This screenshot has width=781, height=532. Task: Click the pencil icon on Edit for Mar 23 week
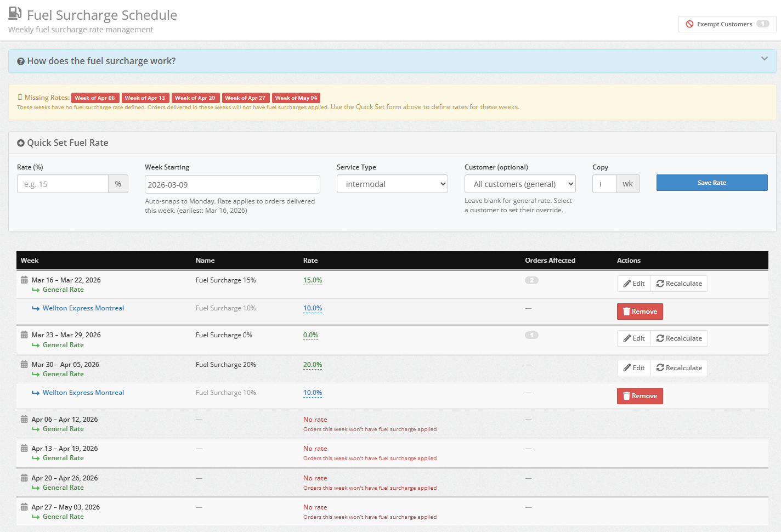point(627,338)
